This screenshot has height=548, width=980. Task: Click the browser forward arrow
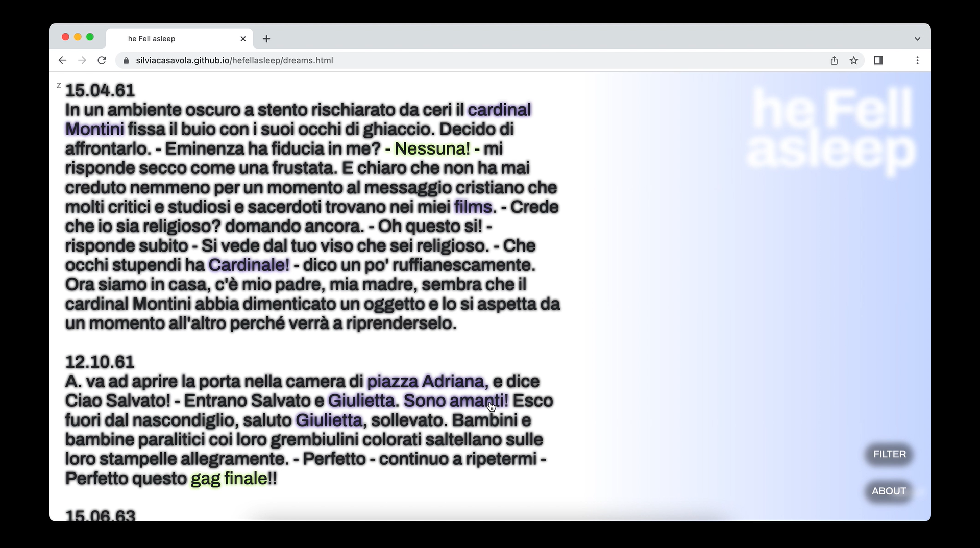pyautogui.click(x=82, y=60)
